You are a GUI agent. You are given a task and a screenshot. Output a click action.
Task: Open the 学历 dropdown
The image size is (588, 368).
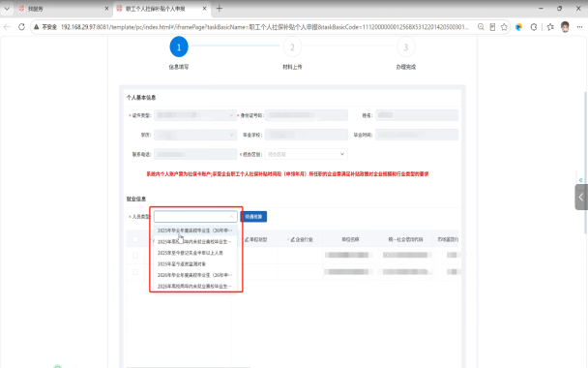pyautogui.click(x=195, y=135)
